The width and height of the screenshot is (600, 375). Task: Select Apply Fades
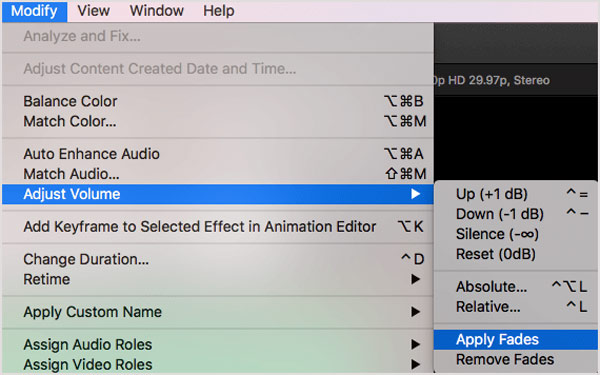(515, 339)
